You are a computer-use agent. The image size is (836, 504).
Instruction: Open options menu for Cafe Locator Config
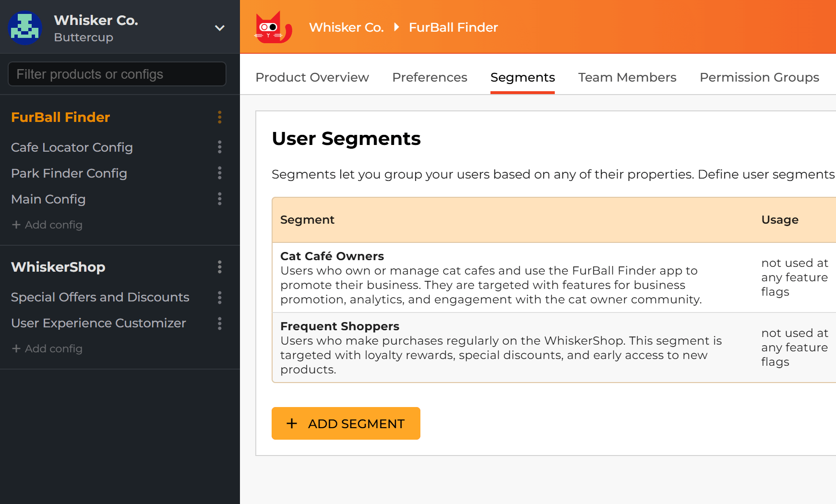[x=220, y=147]
